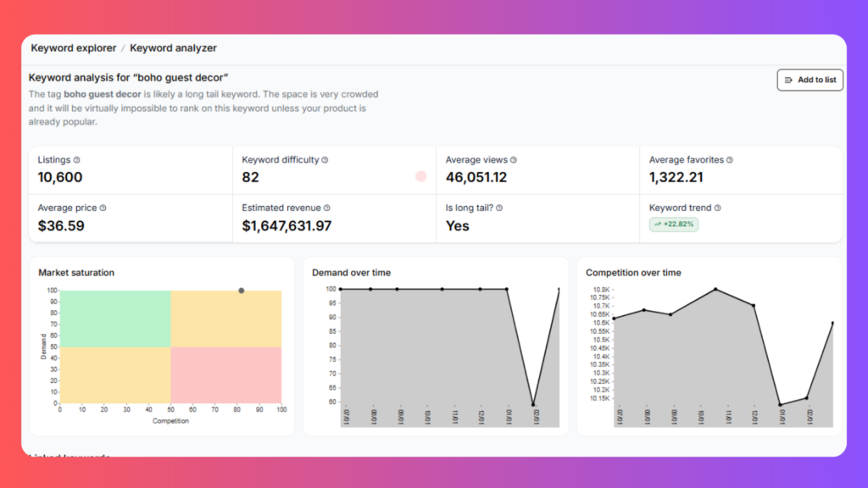The height and width of the screenshot is (488, 868).
Task: Click the Average views value 46,051.12
Action: click(476, 177)
